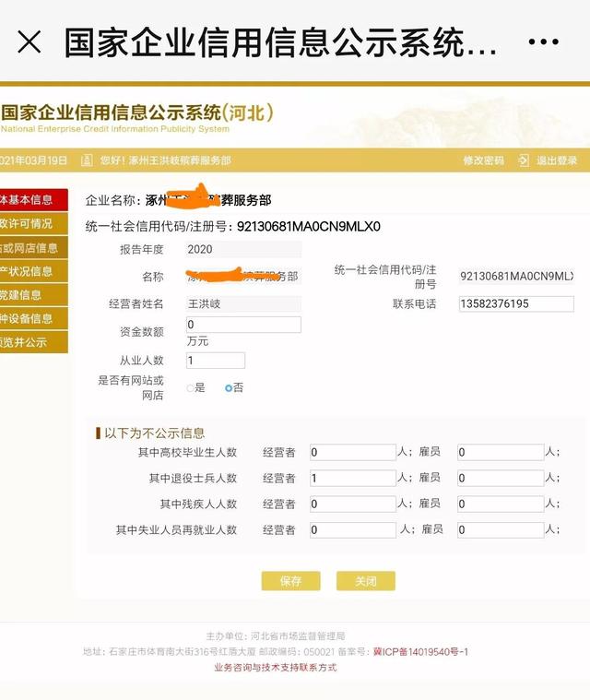Select 否 for website or online shop
590x700 pixels.
[229, 388]
